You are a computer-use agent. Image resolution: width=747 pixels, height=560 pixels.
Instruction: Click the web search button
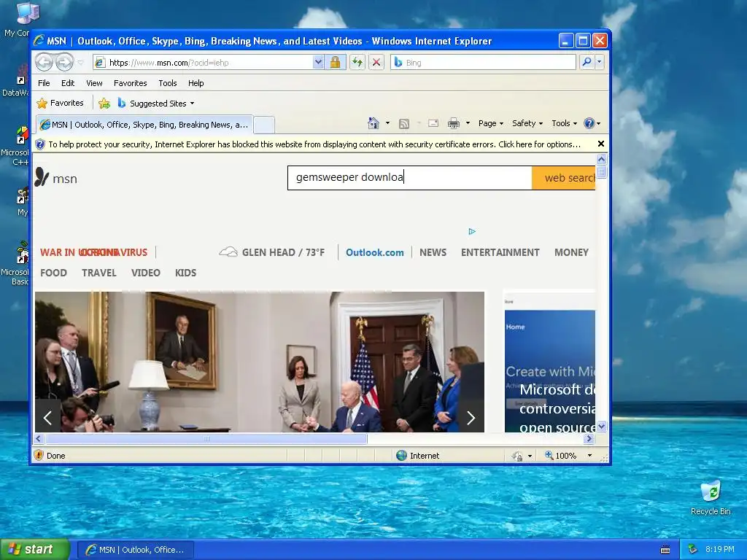pyautogui.click(x=564, y=178)
